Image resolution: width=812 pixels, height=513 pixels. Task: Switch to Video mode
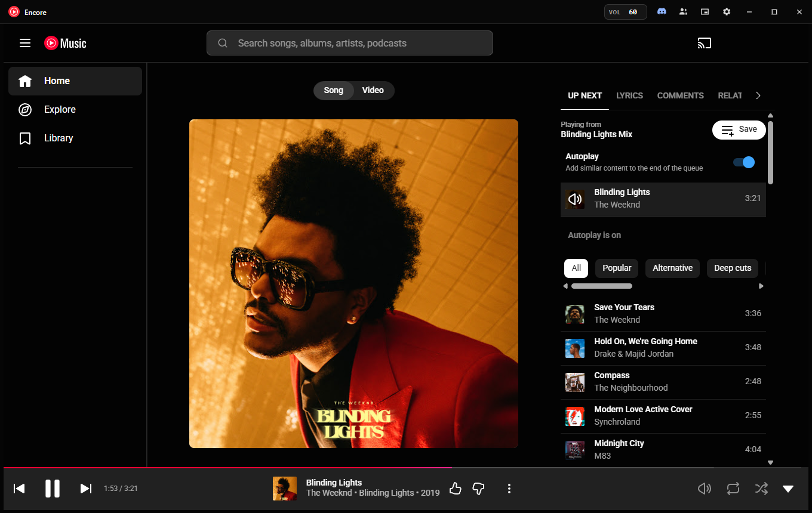(373, 90)
